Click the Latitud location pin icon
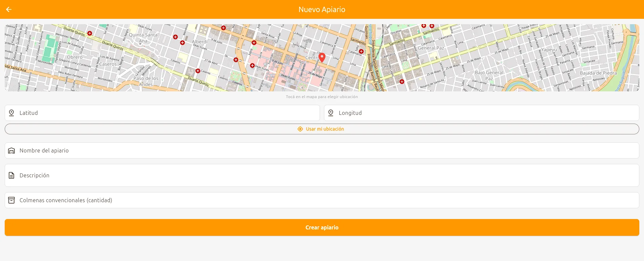This screenshot has height=261, width=644. (x=11, y=113)
